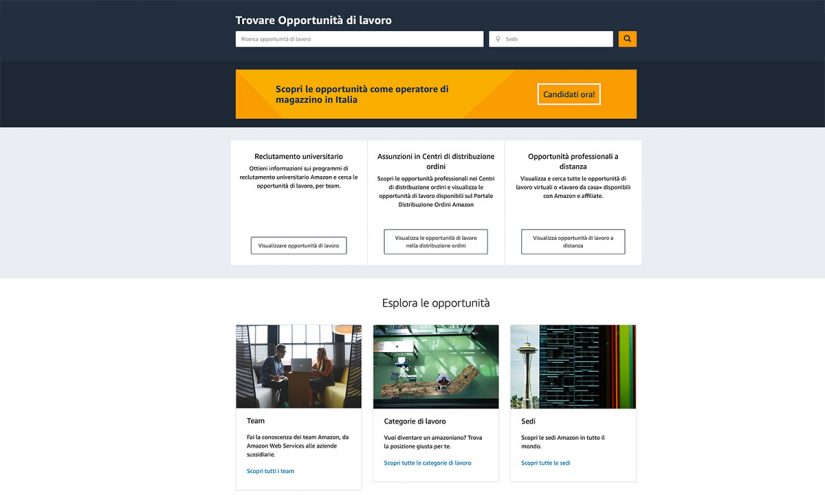Click the orange search magnifier button

627,39
